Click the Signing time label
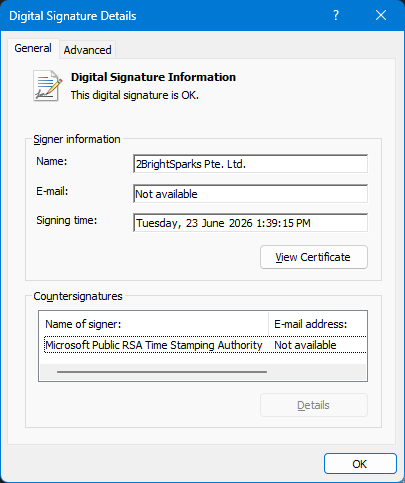The width and height of the screenshot is (405, 483). coord(67,220)
